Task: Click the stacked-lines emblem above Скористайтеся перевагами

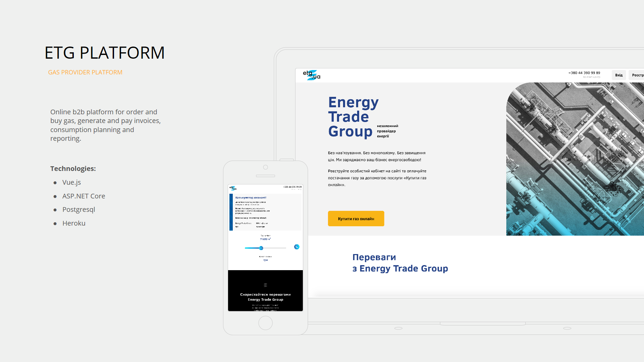Action: 265,285
